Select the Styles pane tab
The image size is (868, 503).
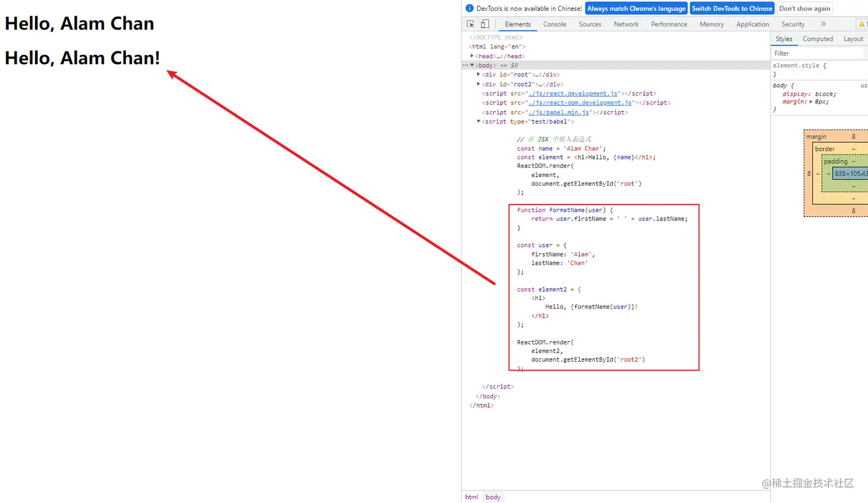tap(784, 39)
